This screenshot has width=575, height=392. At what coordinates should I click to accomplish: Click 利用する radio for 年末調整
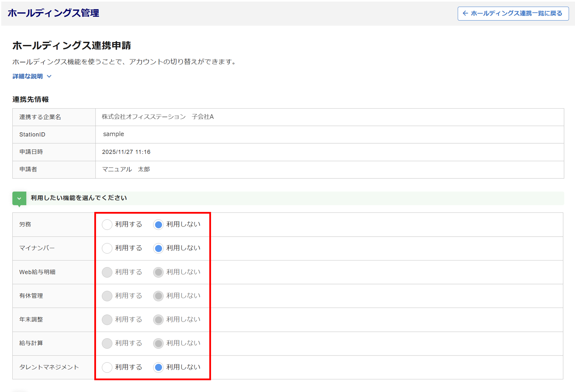[x=107, y=320]
